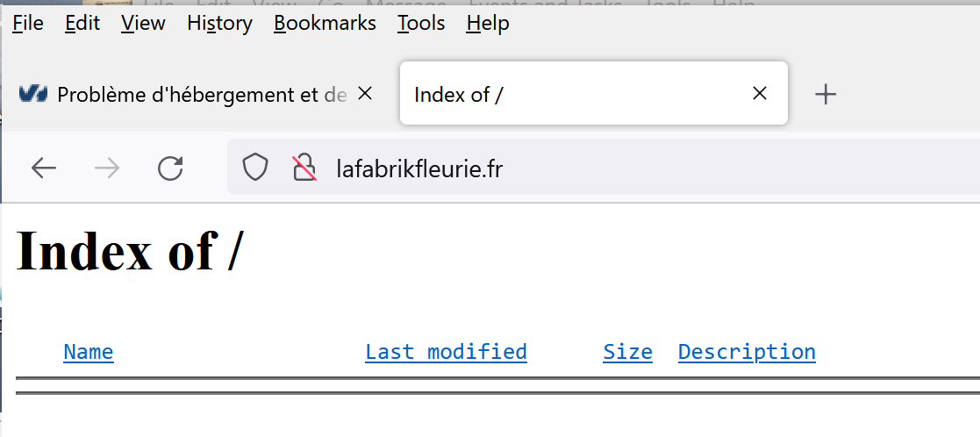Open the View menu
980x437 pixels.
click(x=143, y=24)
